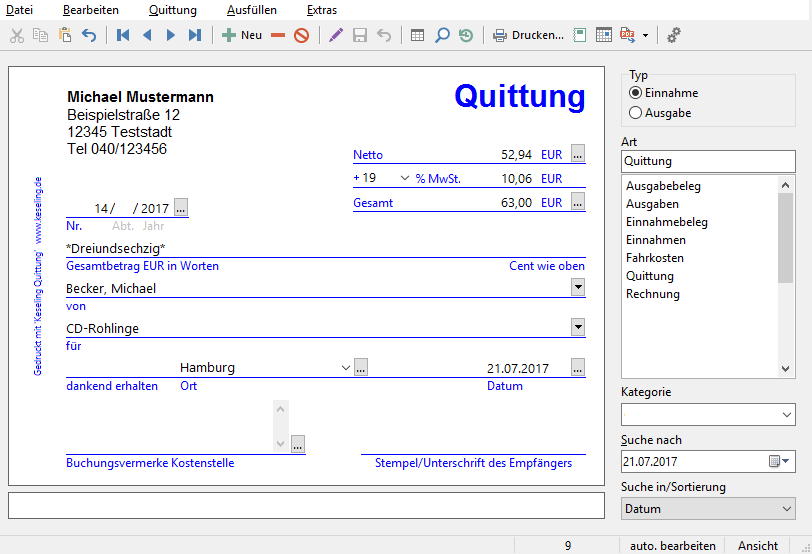Click 'Ansicht' in the status bar
This screenshot has width=812, height=554.
click(758, 546)
